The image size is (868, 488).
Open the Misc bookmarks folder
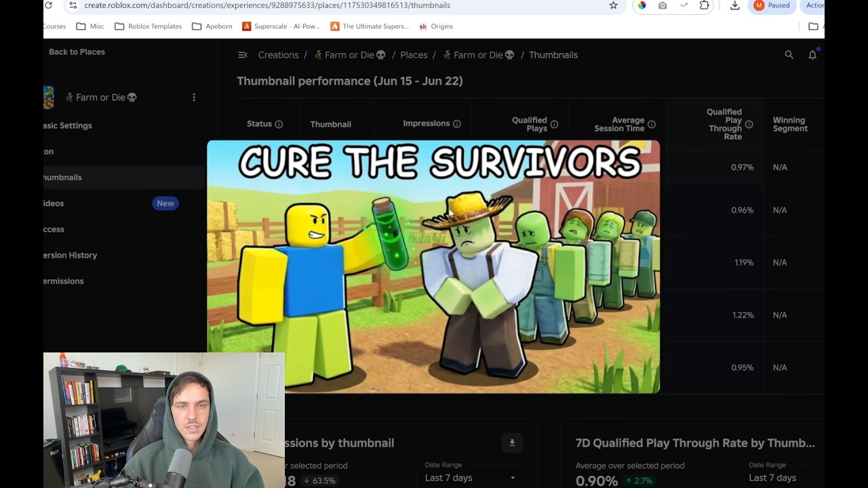[90, 26]
